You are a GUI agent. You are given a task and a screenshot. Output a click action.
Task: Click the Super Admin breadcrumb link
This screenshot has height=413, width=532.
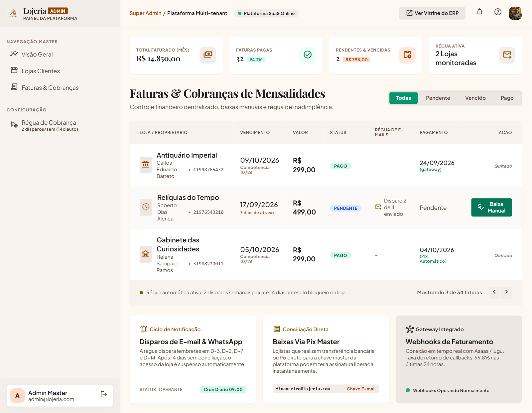tap(145, 13)
